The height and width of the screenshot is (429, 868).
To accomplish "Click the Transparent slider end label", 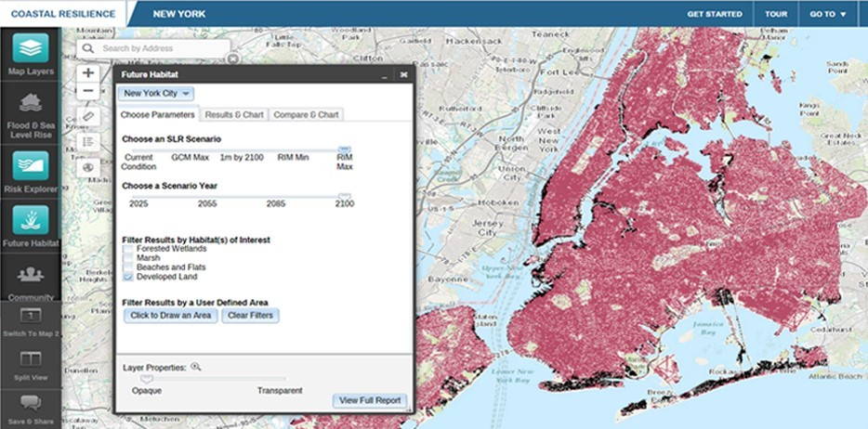I will [280, 391].
